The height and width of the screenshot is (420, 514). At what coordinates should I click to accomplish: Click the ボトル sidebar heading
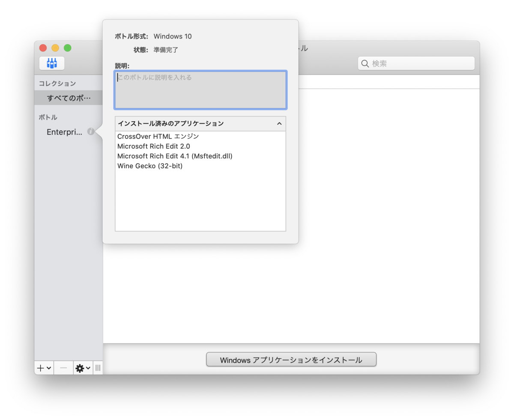48,117
